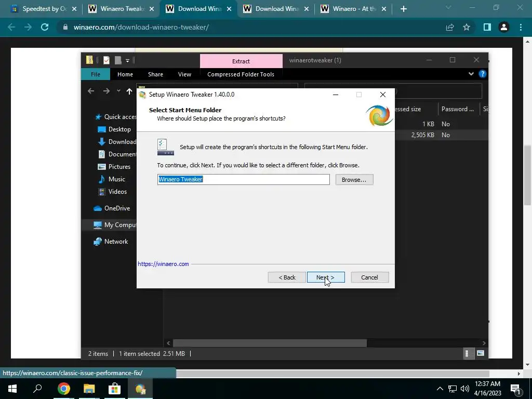Switch to the Share ribbon tab
The width and height of the screenshot is (532, 399).
[155, 74]
